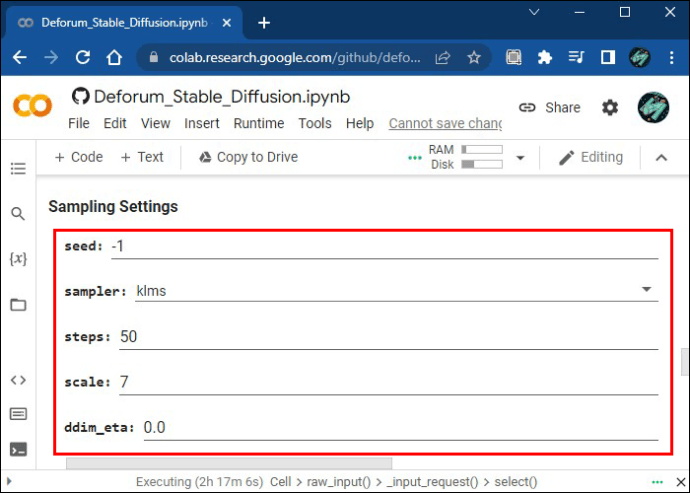Click the scale input field
The height and width of the screenshot is (493, 690).
pyautogui.click(x=389, y=382)
